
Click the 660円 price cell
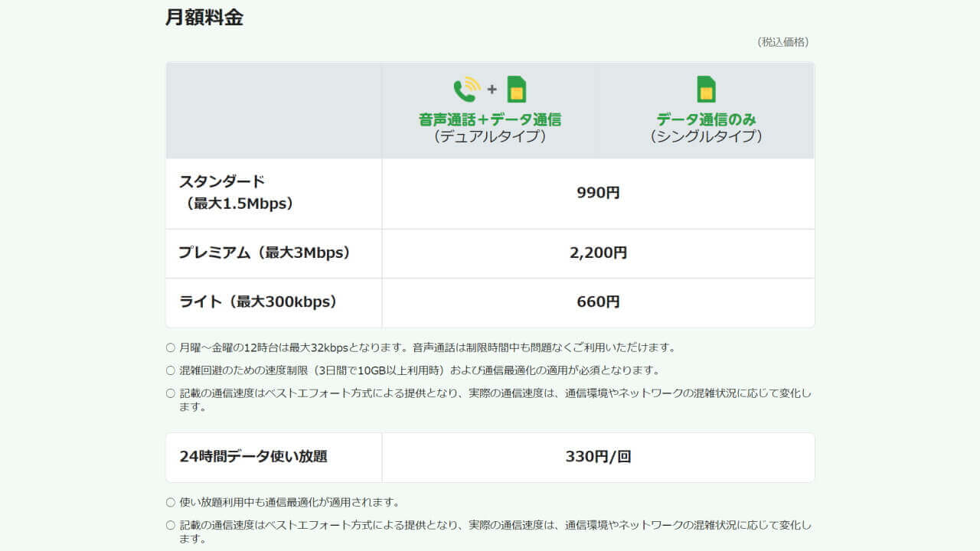598,302
